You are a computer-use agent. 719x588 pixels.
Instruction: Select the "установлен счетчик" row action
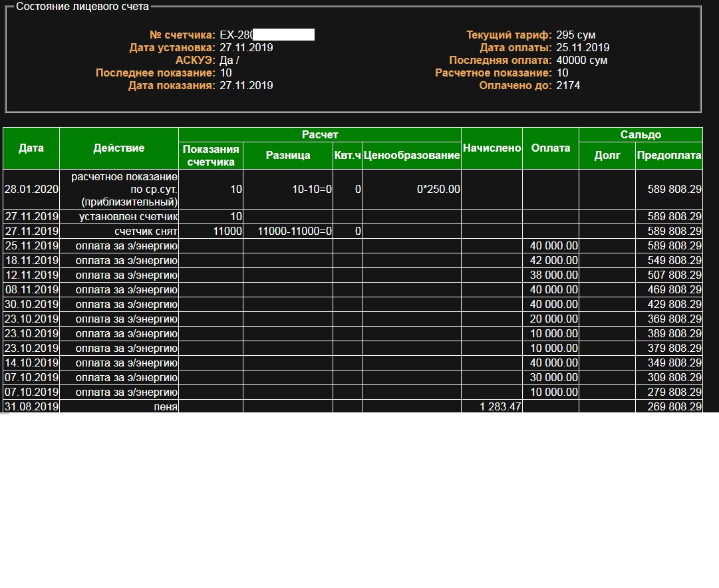pos(128,216)
